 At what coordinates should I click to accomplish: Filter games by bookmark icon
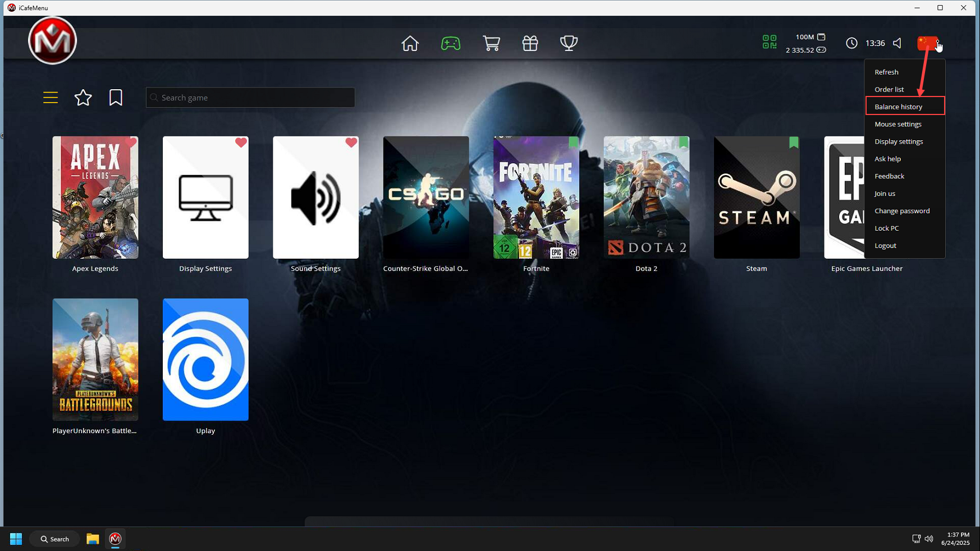[x=116, y=98]
